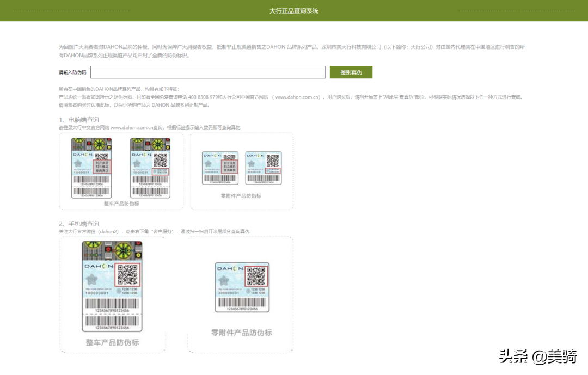
Task: Open the large parts label in mobile section
Action: [x=242, y=287]
